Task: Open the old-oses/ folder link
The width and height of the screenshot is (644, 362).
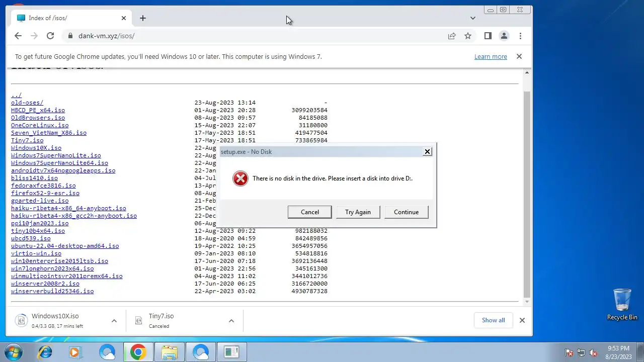Action: (27, 103)
